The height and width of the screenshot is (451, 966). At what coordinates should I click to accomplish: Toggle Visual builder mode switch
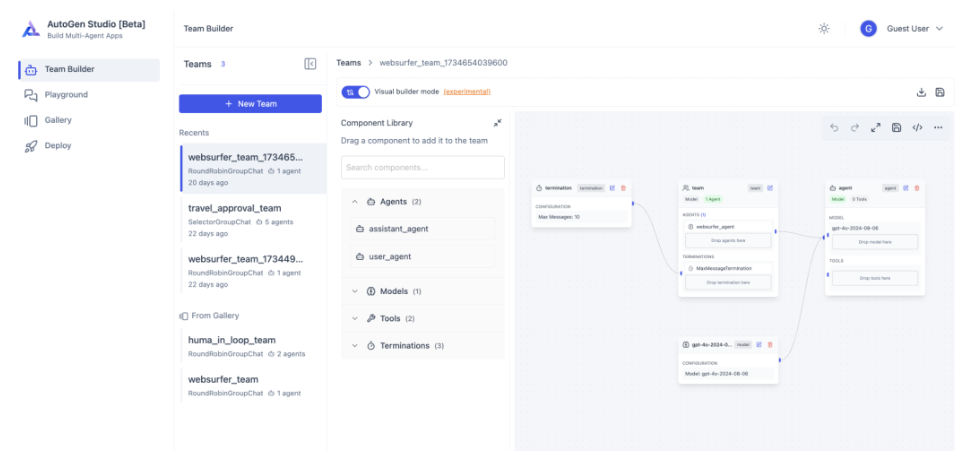coord(355,92)
